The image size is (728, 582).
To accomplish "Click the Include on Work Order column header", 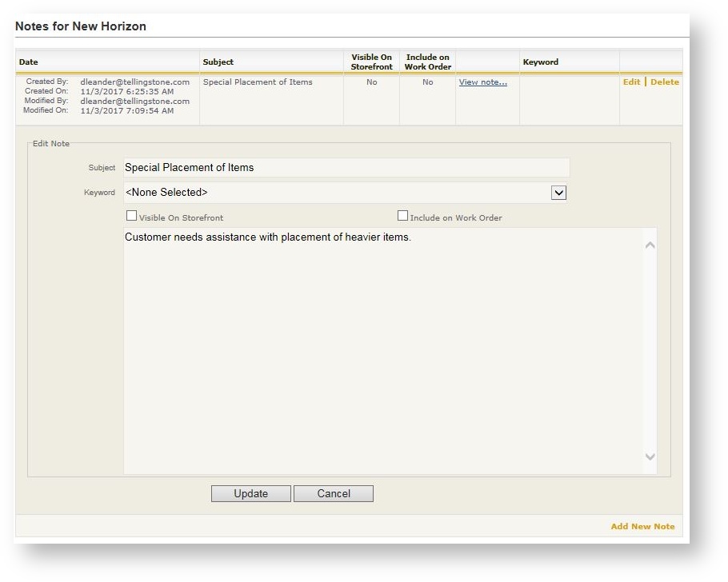I will click(427, 62).
